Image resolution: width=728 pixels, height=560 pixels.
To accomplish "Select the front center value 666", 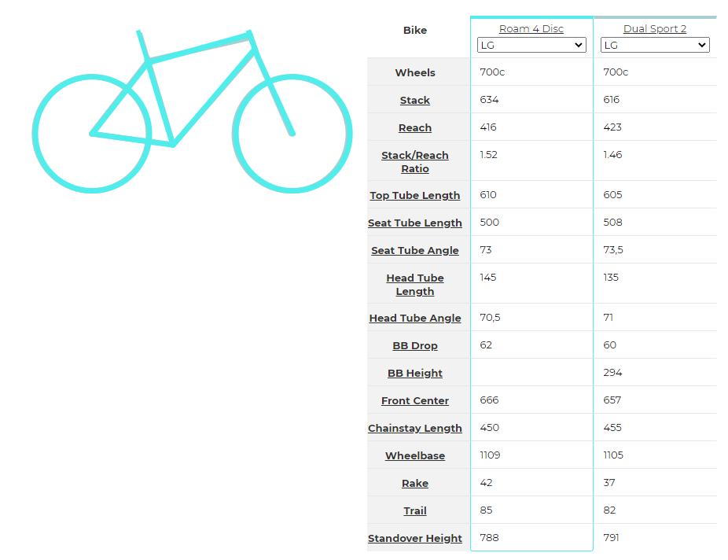I will coord(489,400).
